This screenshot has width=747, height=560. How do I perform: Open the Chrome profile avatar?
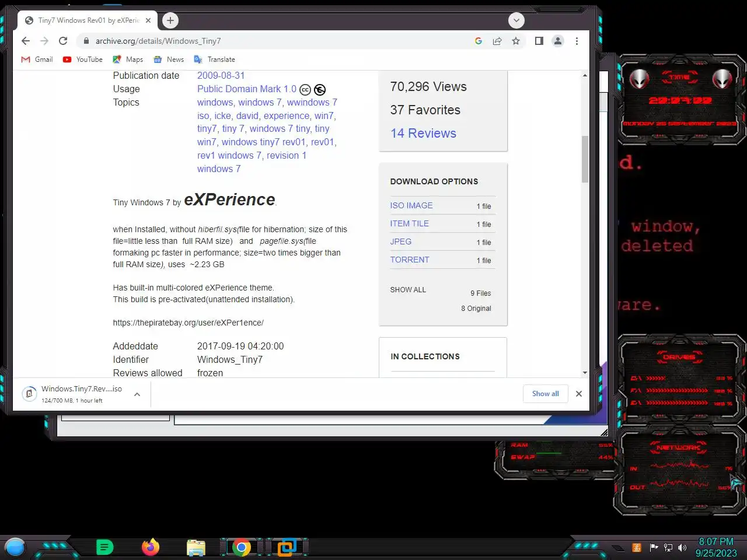click(x=558, y=41)
